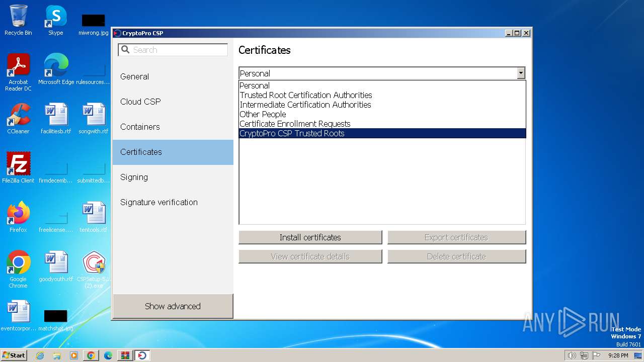Click Show advanced button
644x362 pixels.
pos(173,306)
